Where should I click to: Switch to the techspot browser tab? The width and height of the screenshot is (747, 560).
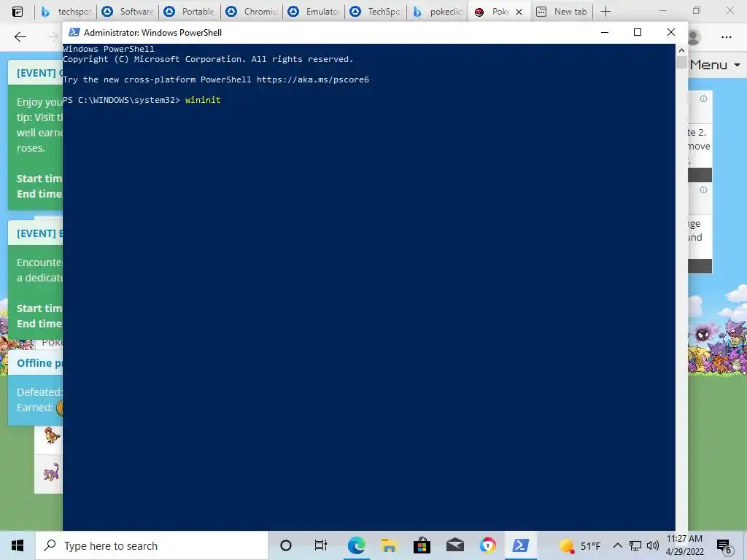pyautogui.click(x=66, y=12)
